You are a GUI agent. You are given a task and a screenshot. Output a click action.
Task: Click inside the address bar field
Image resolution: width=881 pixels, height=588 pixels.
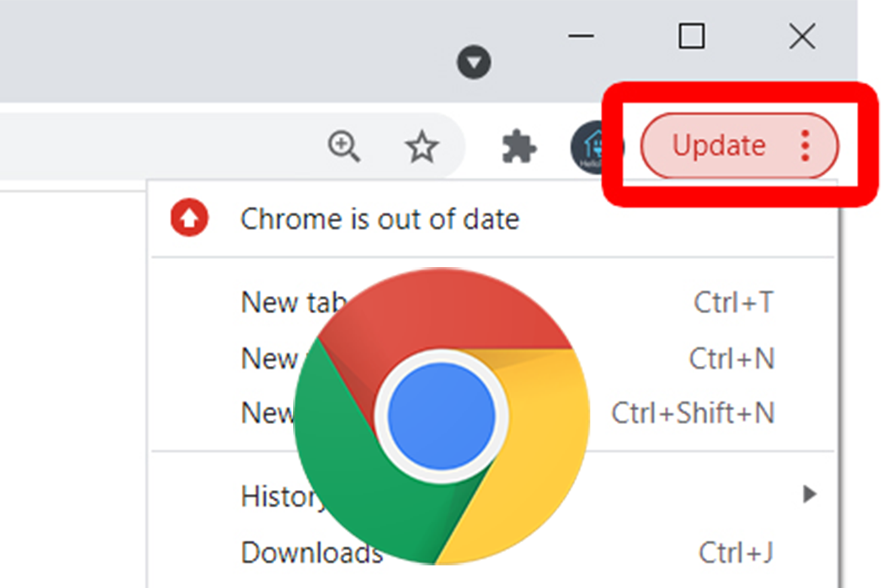point(151,146)
